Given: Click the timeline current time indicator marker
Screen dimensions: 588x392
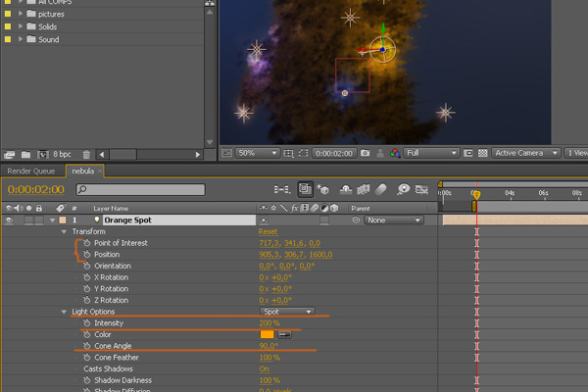Looking at the screenshot, I should pyautogui.click(x=476, y=194).
